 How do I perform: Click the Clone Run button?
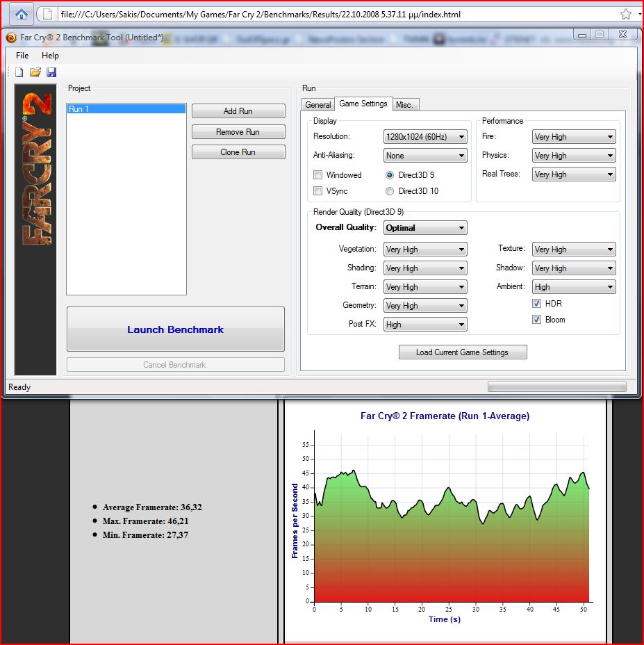[238, 152]
